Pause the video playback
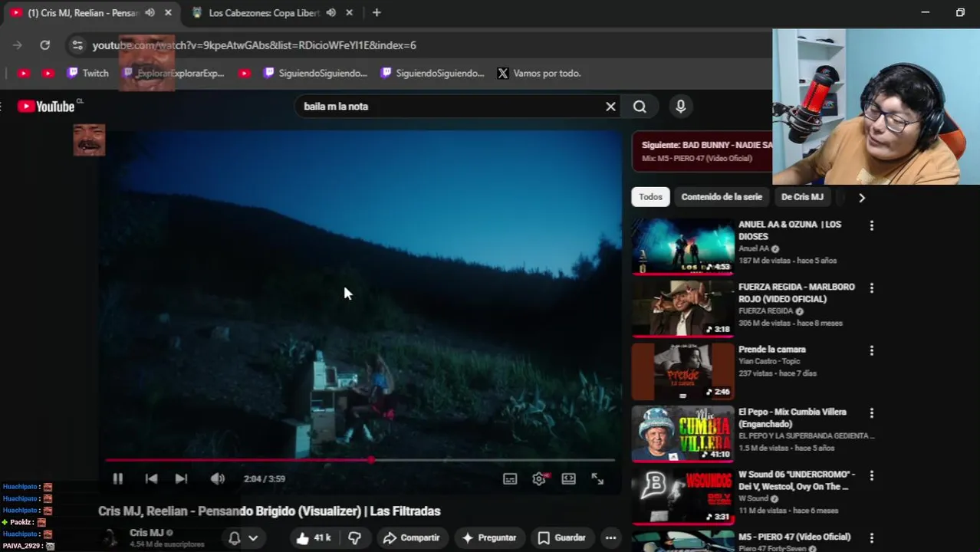This screenshot has width=980, height=552. point(117,478)
